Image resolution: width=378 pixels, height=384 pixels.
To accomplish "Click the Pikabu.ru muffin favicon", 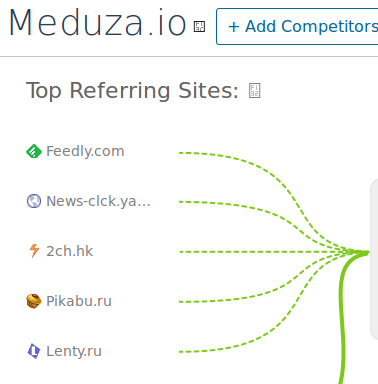I will coord(34,301).
